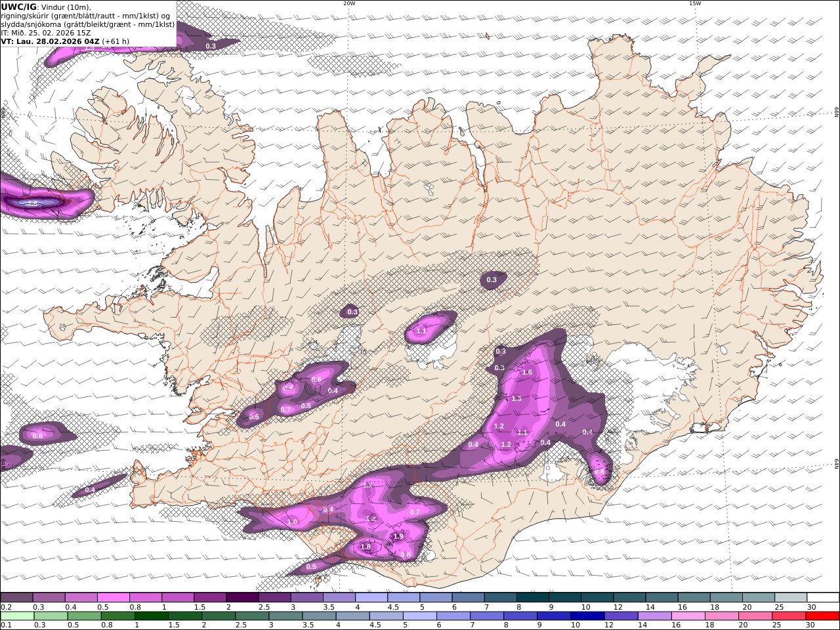Click the 66N latitude label on right edge

click(836, 113)
